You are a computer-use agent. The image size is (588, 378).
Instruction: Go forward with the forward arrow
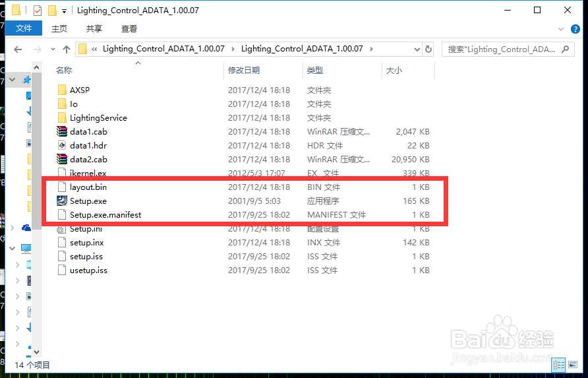coord(37,49)
